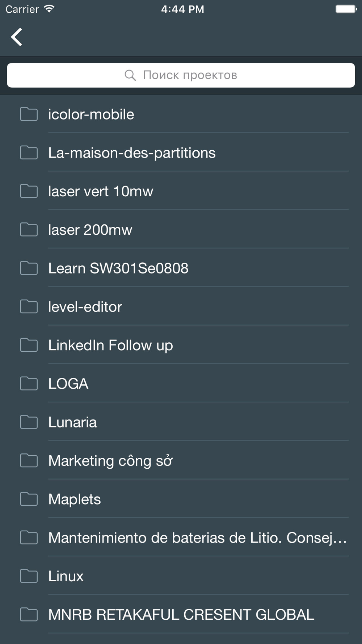Choose the LinkedIn Follow up project

click(110, 345)
